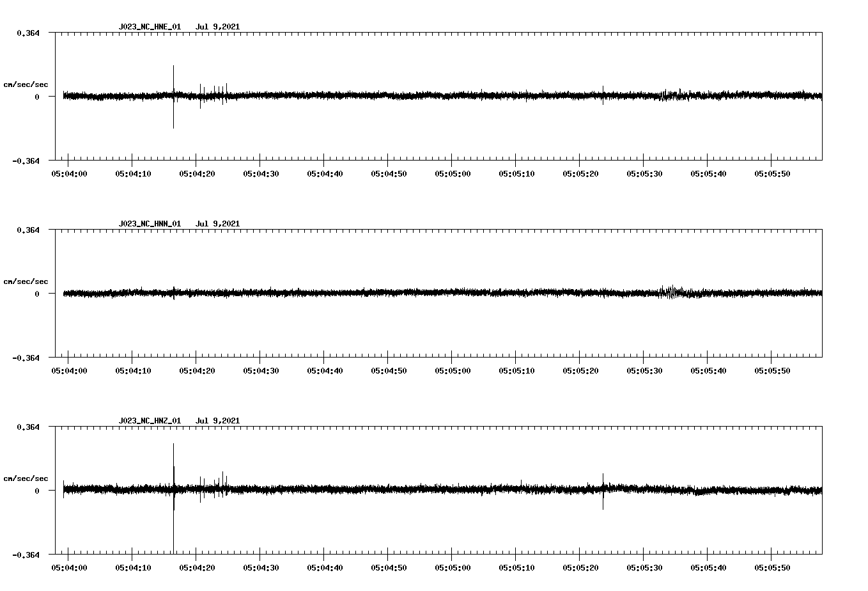Click 05:04:50 time label under HNZ plot

click(x=388, y=568)
